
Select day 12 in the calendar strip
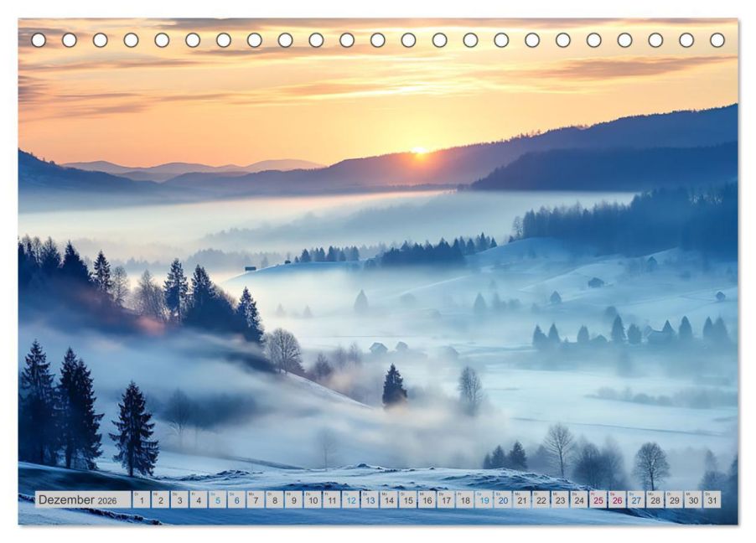[350, 500]
